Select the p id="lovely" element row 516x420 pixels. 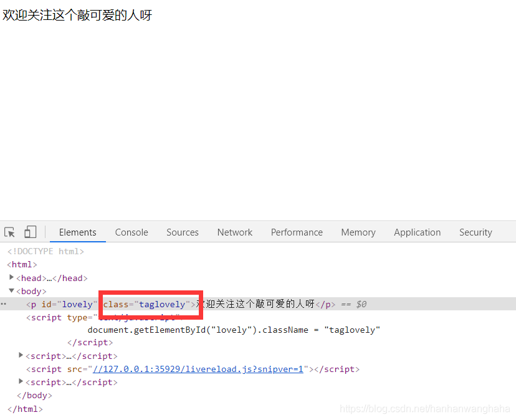click(x=258, y=304)
